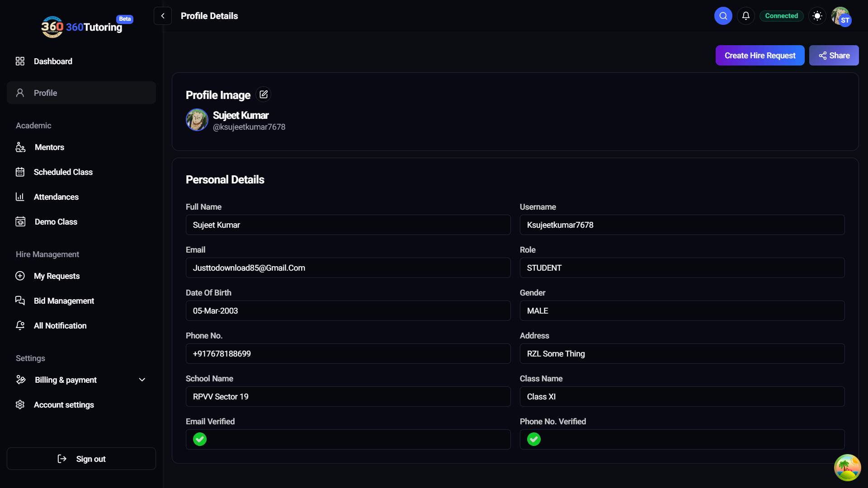Toggle light/dark theme sun icon
This screenshot has width=868, height=488.
817,16
